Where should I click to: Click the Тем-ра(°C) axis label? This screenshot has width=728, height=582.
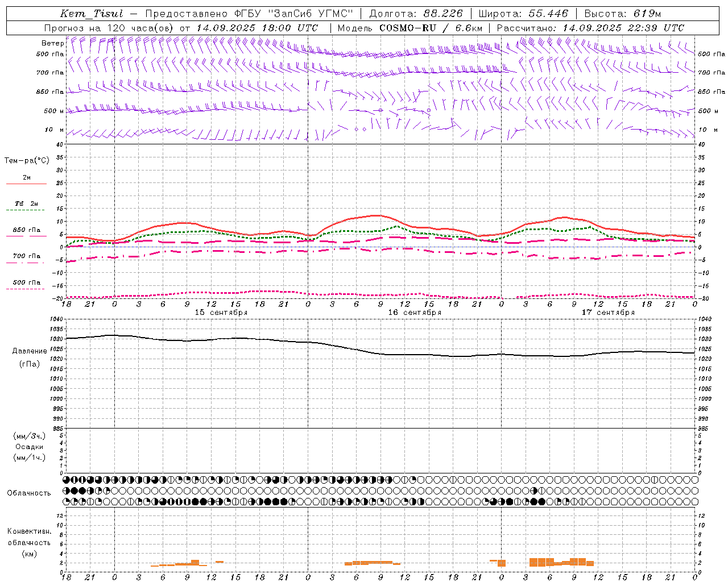point(27,161)
